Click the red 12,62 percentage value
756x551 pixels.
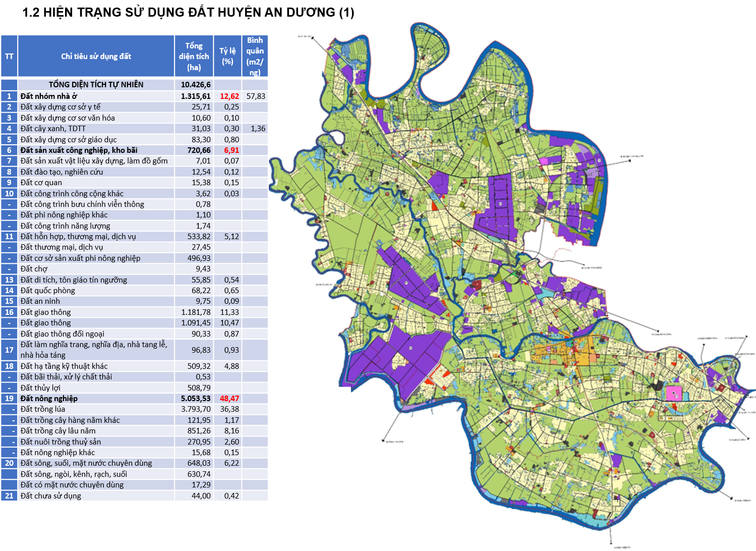(x=229, y=96)
